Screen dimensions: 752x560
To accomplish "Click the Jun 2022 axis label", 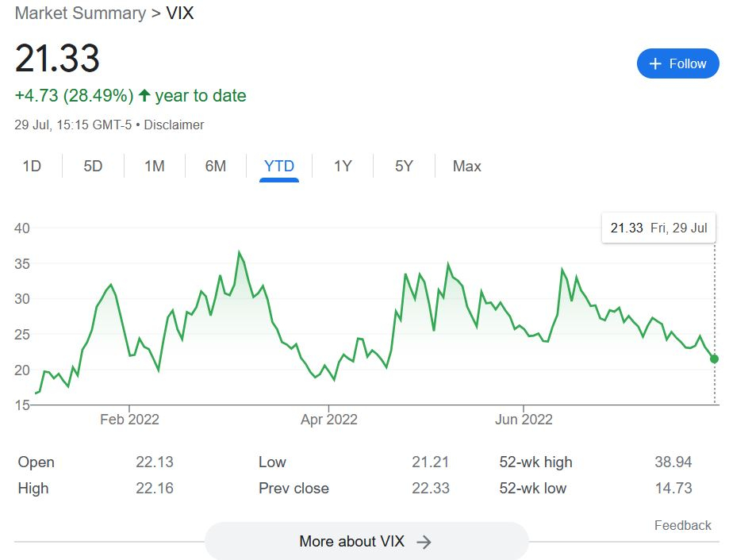I will click(x=524, y=419).
